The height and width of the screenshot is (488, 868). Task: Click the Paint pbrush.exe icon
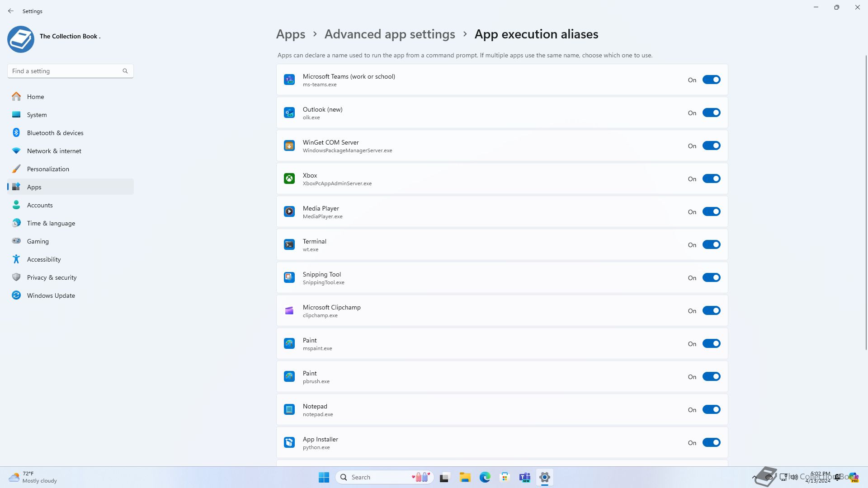click(289, 376)
